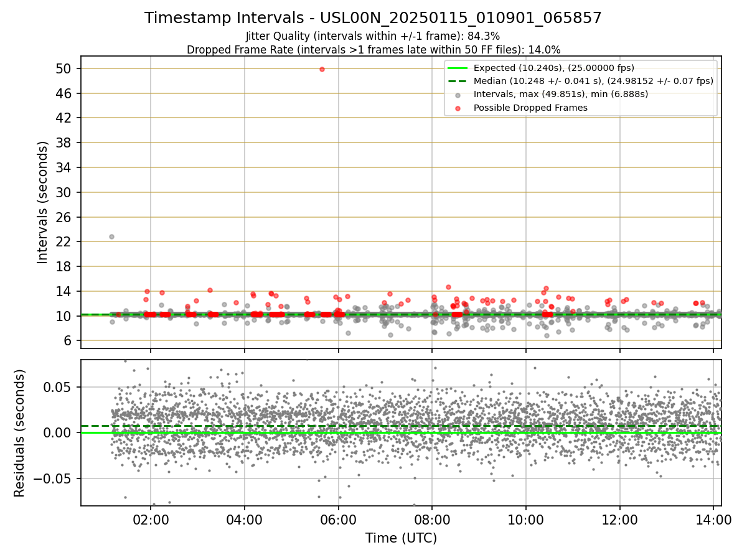Select legend entry 'Intervals, max (49.851s), min (6.888s)'
The height and width of the screenshot is (560, 747).
click(x=561, y=95)
